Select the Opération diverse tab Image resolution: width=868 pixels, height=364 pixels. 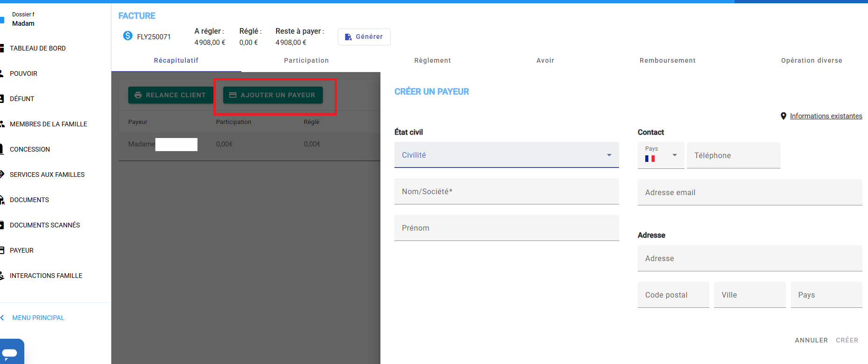coord(811,60)
